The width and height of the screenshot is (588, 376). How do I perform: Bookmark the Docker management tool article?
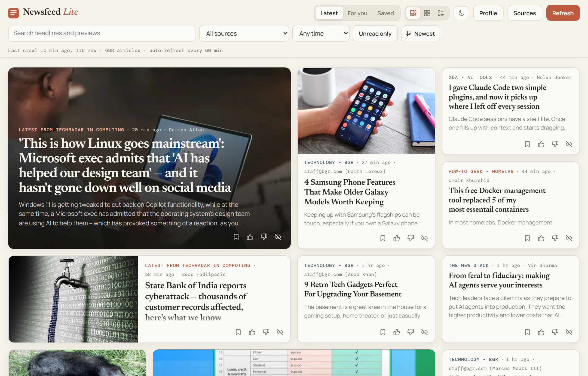pos(527,238)
